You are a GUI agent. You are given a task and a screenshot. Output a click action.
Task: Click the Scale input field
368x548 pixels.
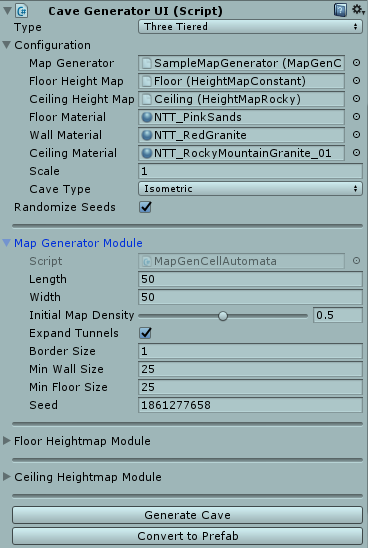(250, 171)
